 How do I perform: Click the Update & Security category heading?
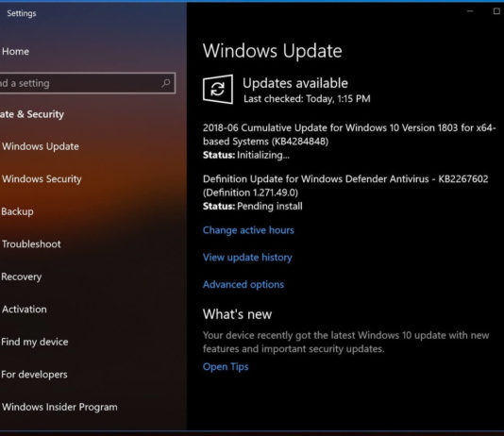(x=32, y=114)
